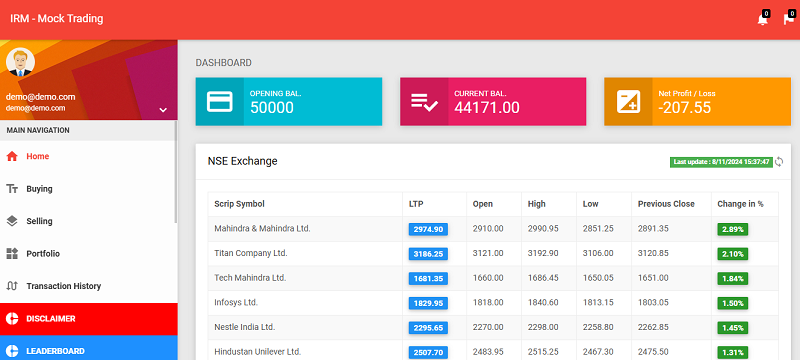Click the sidebar navigation scrollbar
Screen dimensions: 800x360
click(x=176, y=171)
